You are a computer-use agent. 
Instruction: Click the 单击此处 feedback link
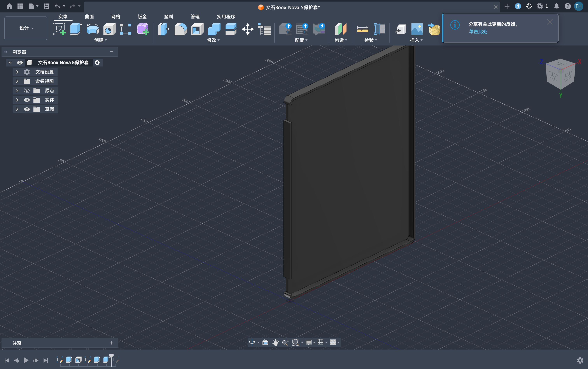(x=478, y=32)
